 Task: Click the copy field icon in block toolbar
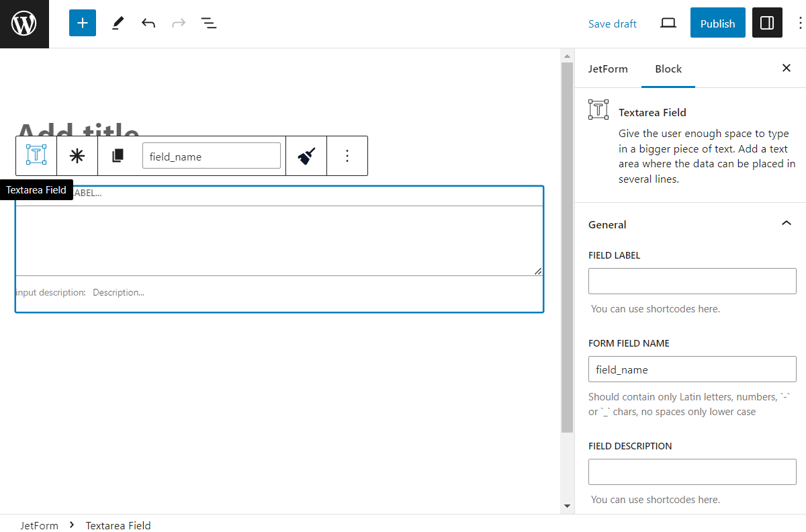click(118, 155)
